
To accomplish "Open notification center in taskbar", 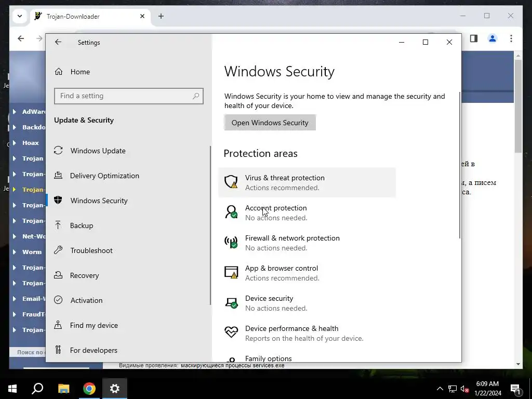I will click(516, 389).
